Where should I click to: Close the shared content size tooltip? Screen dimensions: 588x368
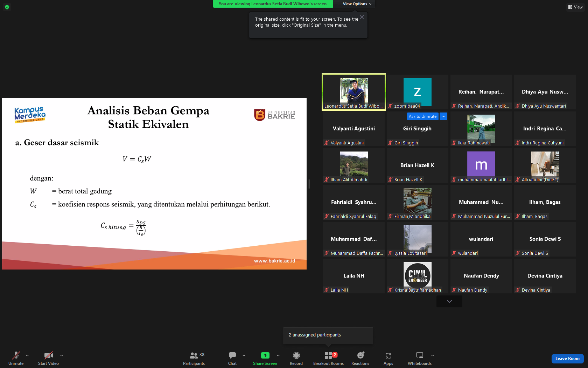coord(362,17)
